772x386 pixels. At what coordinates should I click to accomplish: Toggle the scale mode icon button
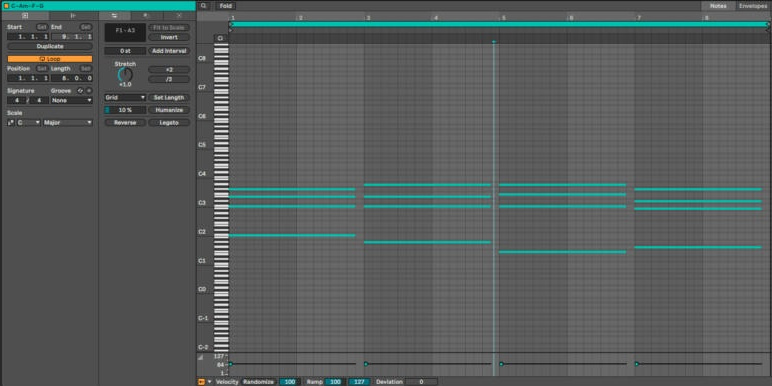click(x=11, y=123)
